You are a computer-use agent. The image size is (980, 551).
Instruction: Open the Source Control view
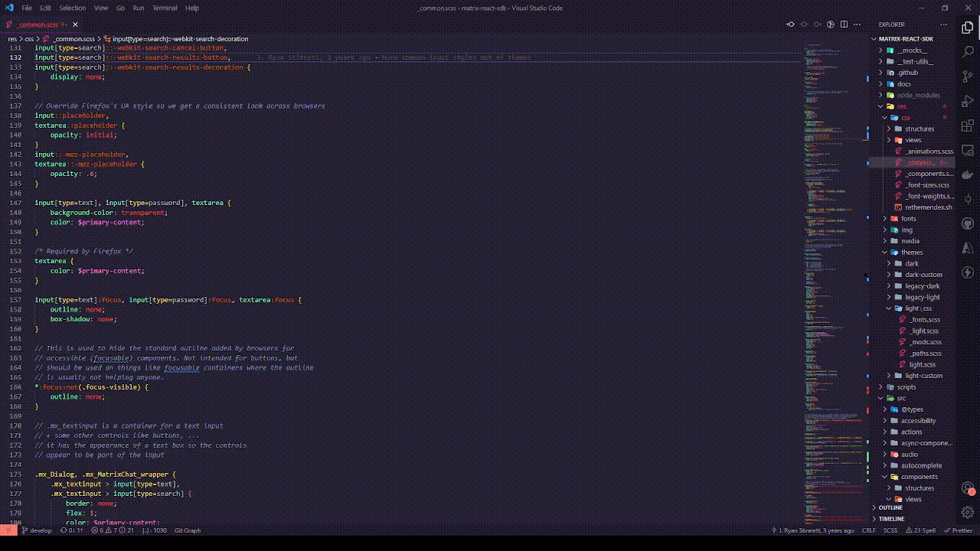click(x=968, y=76)
